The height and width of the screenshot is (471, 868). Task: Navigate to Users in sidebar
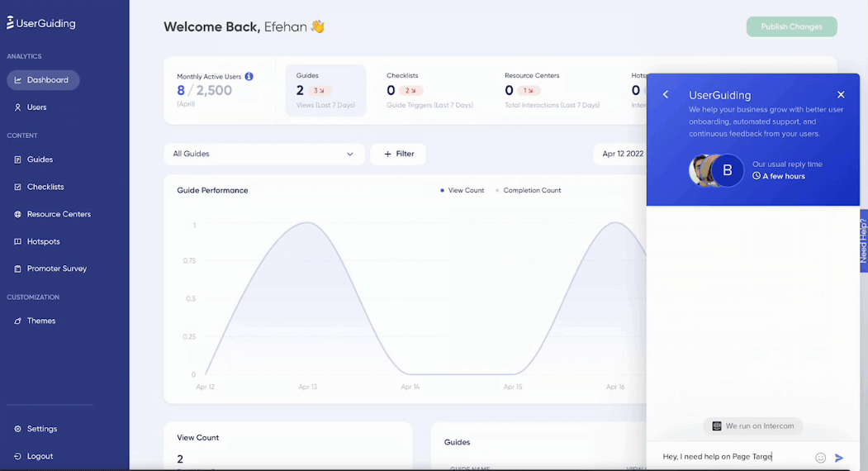(x=36, y=107)
